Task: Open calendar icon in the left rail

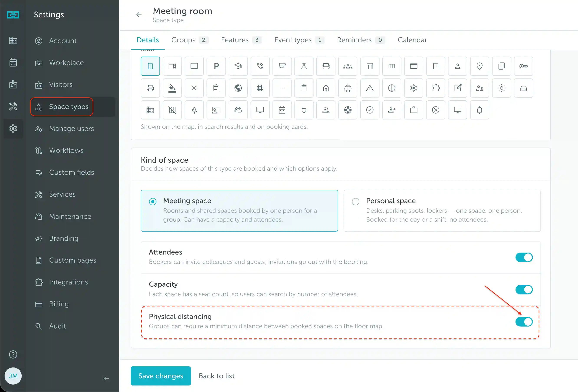Action: (13, 62)
